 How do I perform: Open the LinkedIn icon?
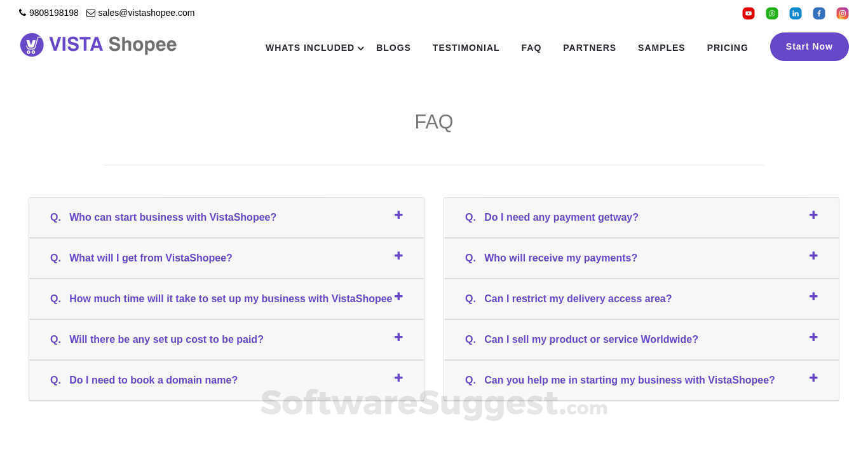coord(796,13)
